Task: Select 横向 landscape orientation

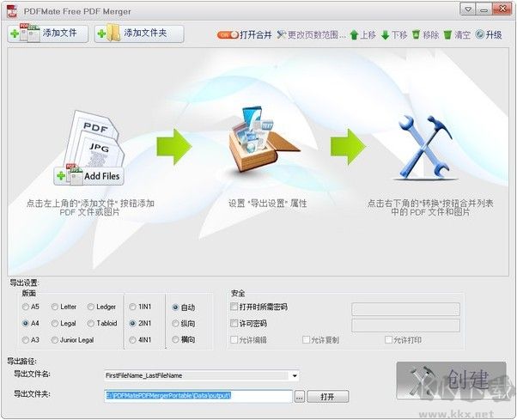Action: coord(175,339)
